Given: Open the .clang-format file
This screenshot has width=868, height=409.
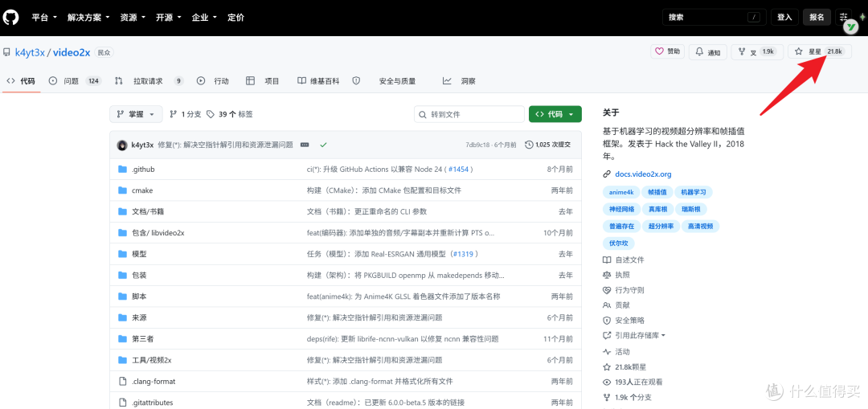Looking at the screenshot, I should pos(154,382).
